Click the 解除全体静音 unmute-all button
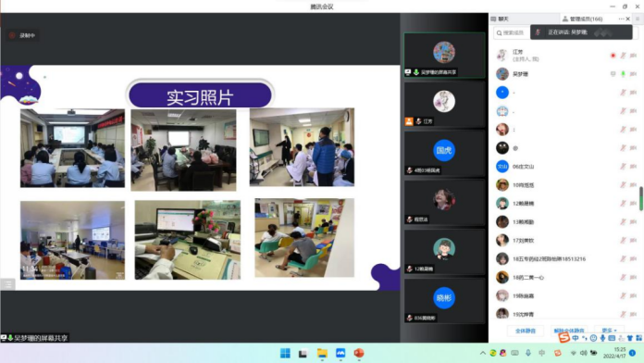 pyautogui.click(x=569, y=331)
